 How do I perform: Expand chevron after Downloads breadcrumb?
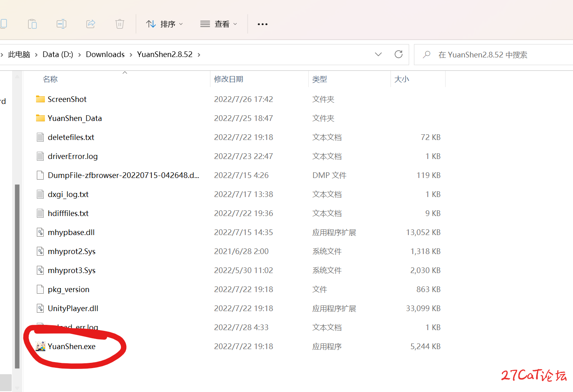(x=131, y=55)
